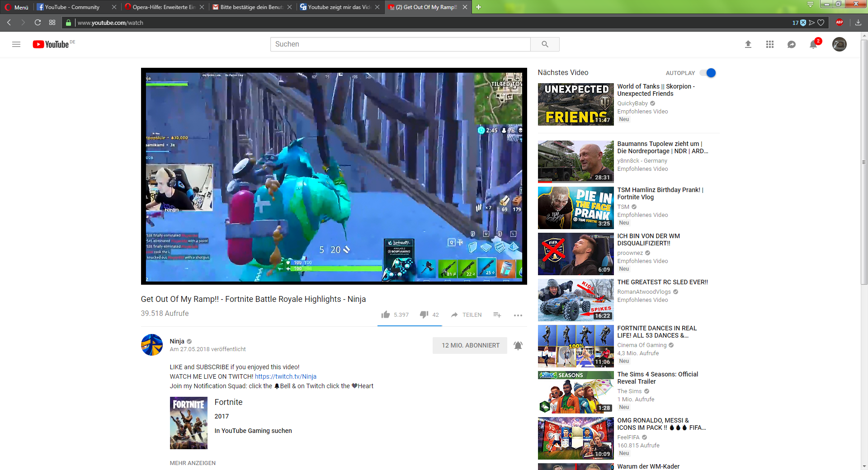Open Ninja channel avatar
Screen dimensions: 868x470
(x=152, y=345)
